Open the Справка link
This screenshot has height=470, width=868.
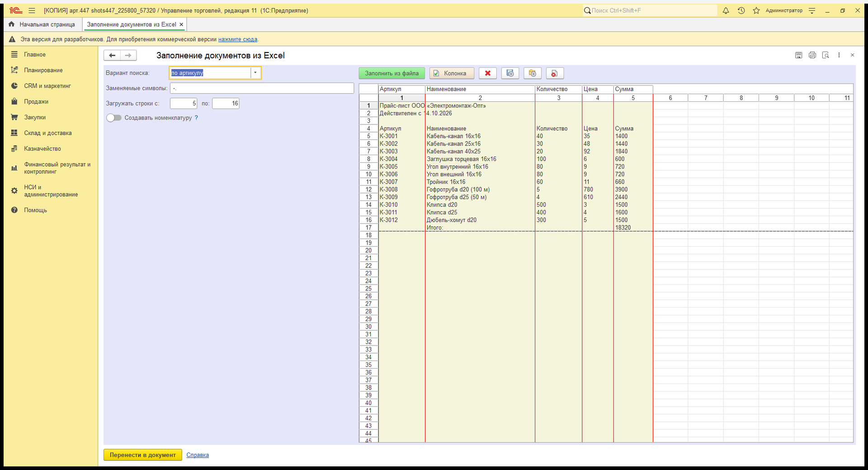pyautogui.click(x=198, y=455)
